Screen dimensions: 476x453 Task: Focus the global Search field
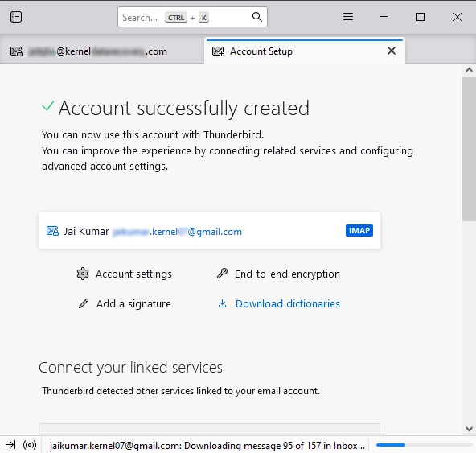coord(192,17)
